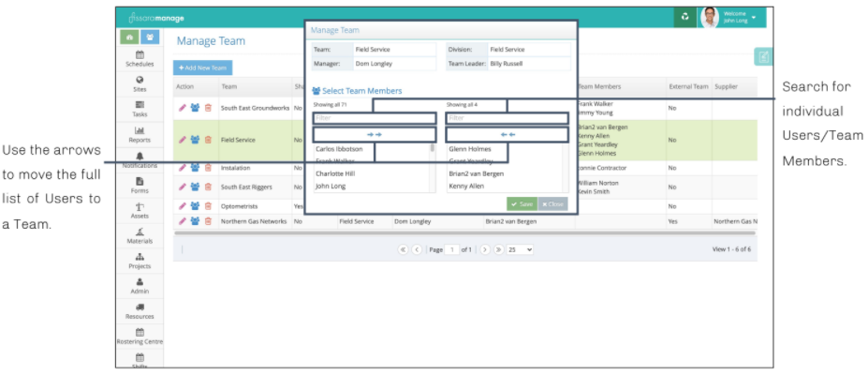Go to the first page of results
Screen dimensions: 868x375
(403, 249)
